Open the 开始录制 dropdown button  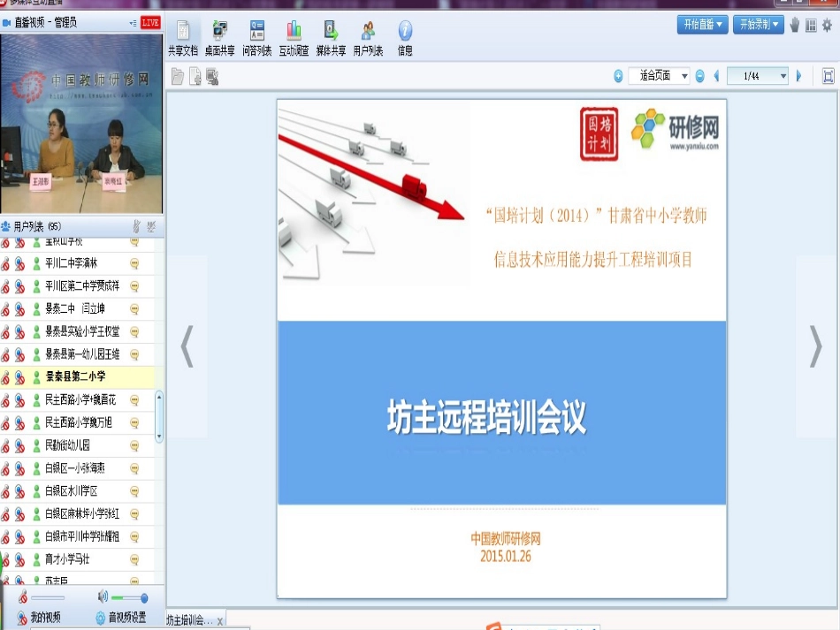click(758, 24)
